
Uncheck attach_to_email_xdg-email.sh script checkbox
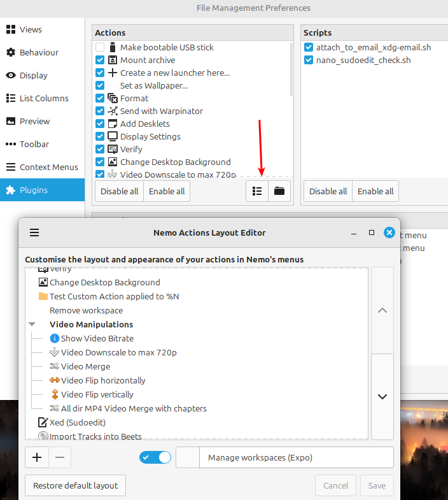pyautogui.click(x=309, y=47)
